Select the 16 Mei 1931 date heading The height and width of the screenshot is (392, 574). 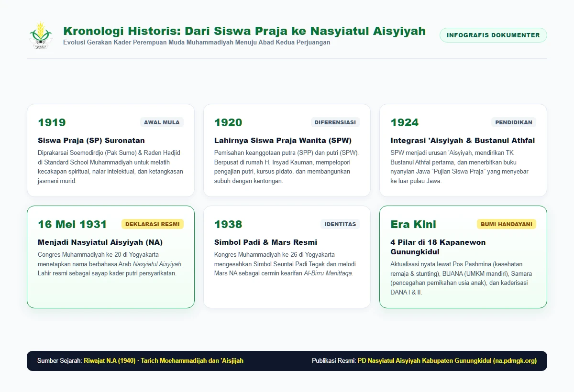[72, 224]
